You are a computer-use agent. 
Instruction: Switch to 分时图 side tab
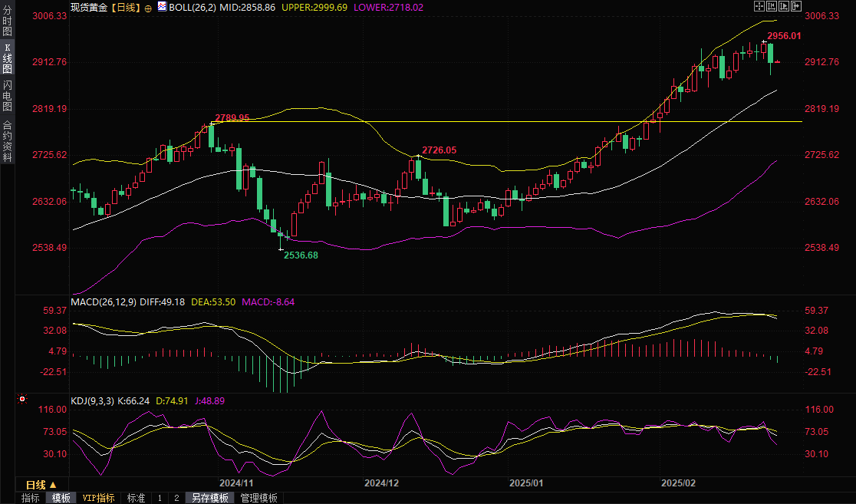(7, 21)
